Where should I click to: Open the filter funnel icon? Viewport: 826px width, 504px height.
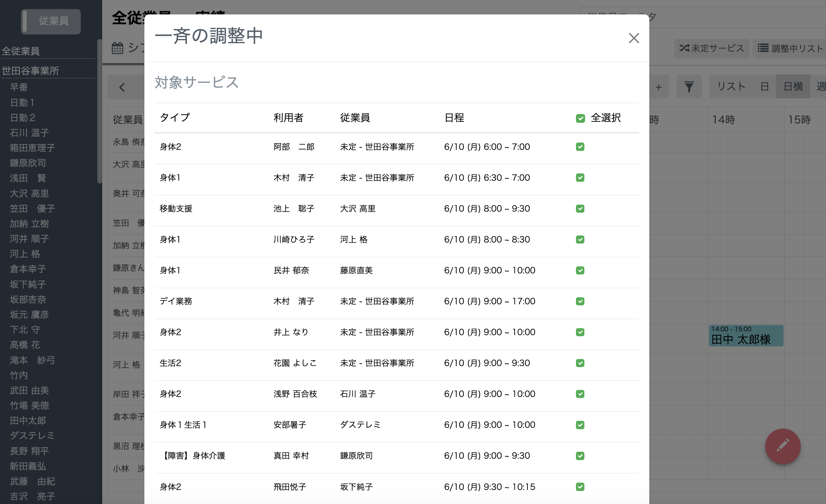(689, 86)
